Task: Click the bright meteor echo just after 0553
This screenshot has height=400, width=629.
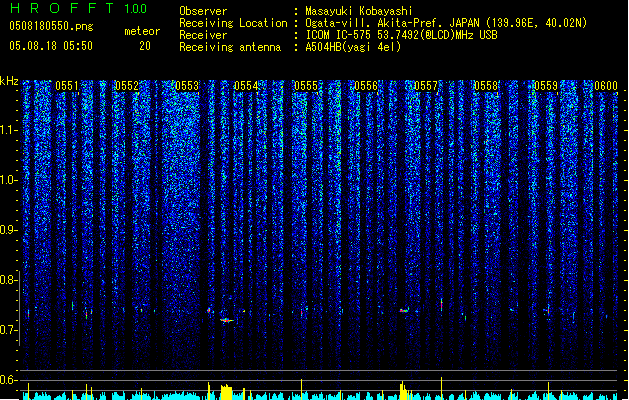Action: click(227, 320)
